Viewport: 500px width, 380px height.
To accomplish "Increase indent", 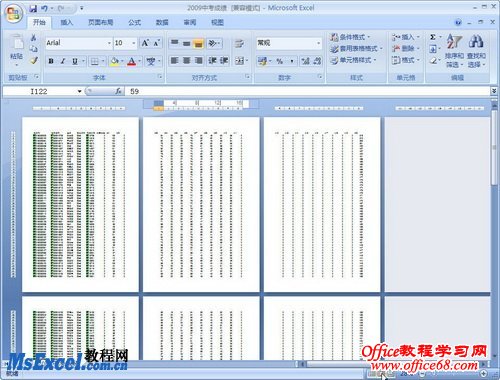I will tap(224, 61).
